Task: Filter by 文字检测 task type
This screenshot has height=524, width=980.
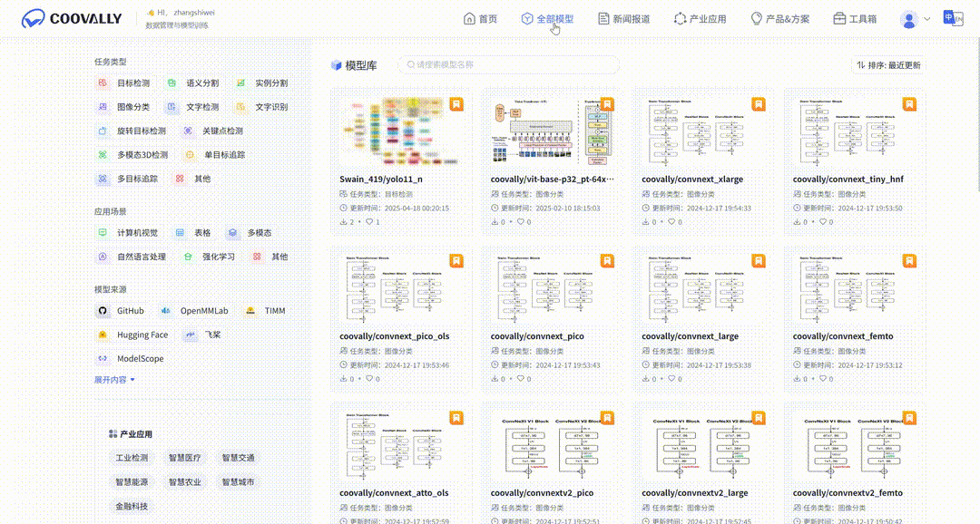Action: pos(193,107)
